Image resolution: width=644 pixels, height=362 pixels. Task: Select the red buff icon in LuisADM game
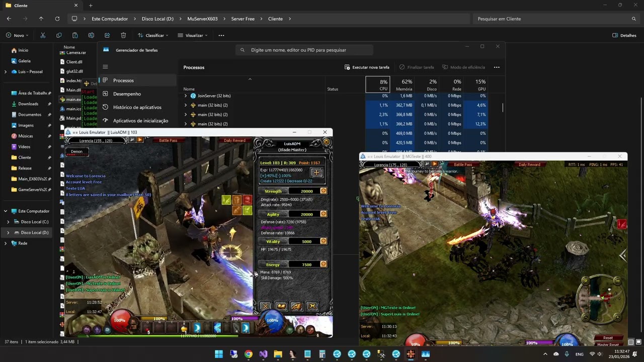pos(247,200)
